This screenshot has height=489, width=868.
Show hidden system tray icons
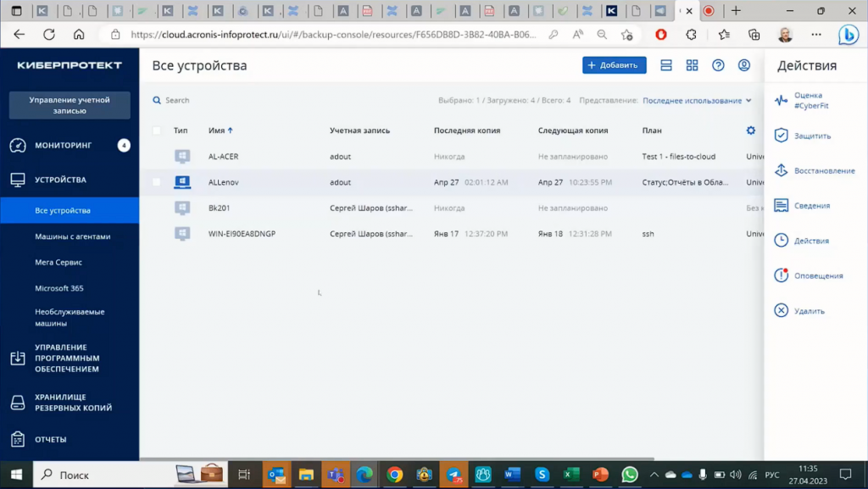pyautogui.click(x=654, y=475)
